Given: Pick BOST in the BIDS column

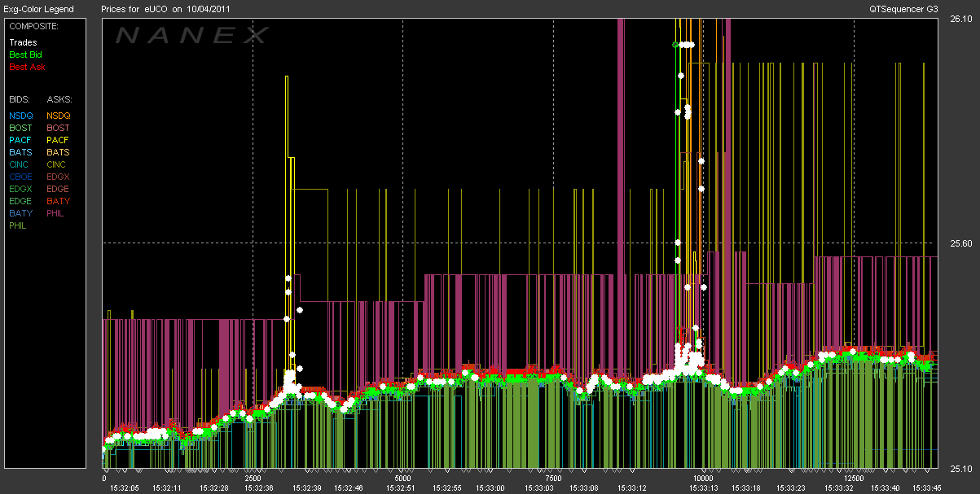Looking at the screenshot, I should pos(21,128).
